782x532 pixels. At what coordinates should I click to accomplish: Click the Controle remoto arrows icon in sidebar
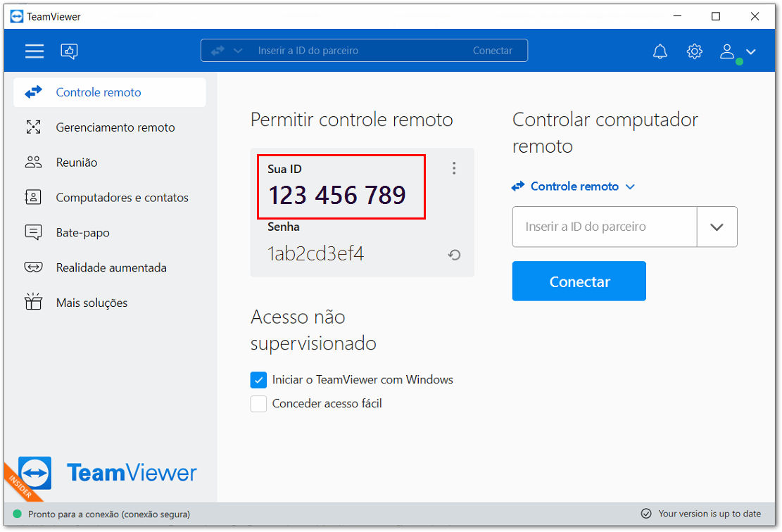(33, 92)
